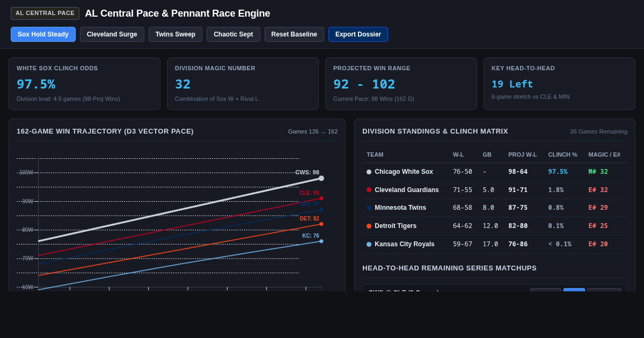The width and height of the screenshot is (644, 338).
Task: Switch to Cleveland Surge scenario
Action: [112, 34]
